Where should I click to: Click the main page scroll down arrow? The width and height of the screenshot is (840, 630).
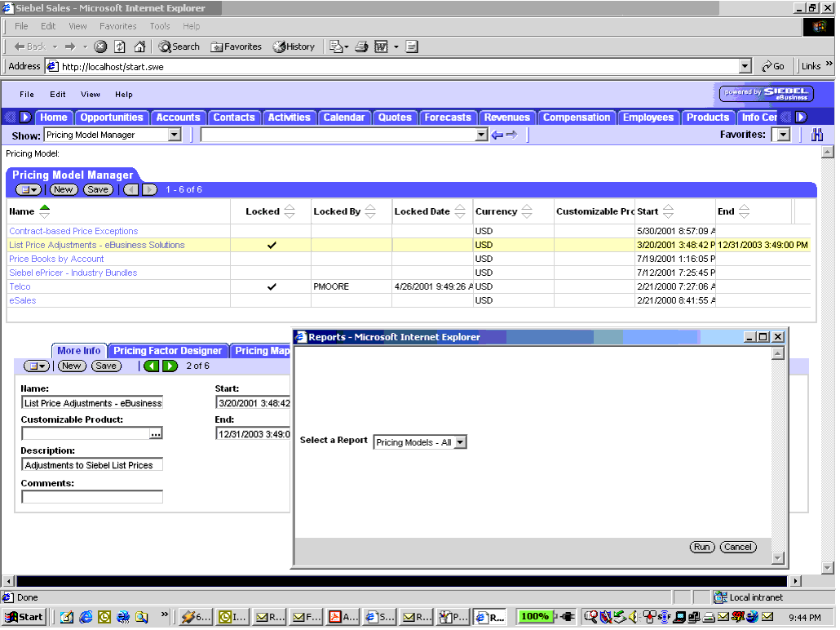pos(827,567)
